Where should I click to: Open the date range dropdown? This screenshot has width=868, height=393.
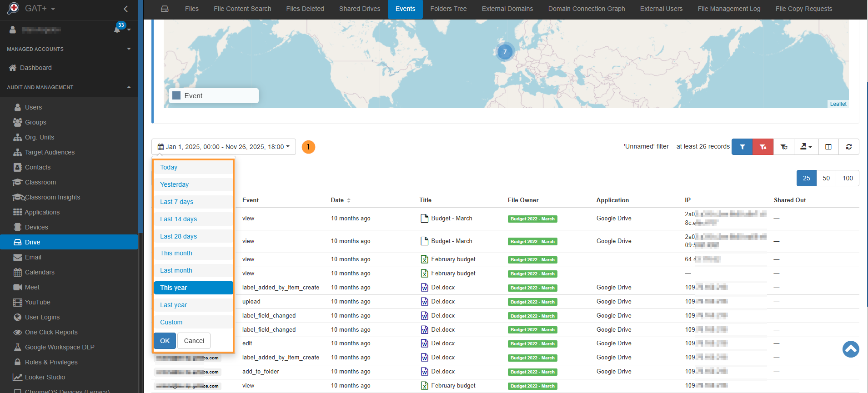click(223, 147)
